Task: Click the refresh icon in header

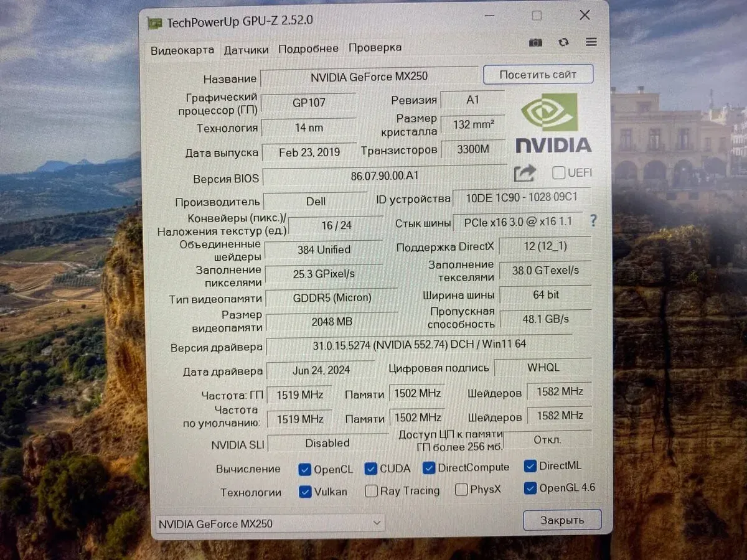Action: (563, 42)
